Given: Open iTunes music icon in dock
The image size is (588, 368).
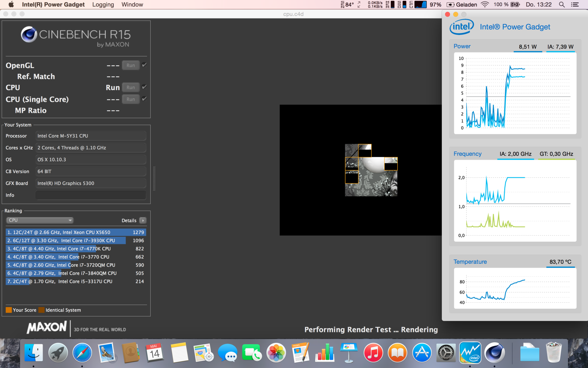Looking at the screenshot, I should [x=373, y=353].
